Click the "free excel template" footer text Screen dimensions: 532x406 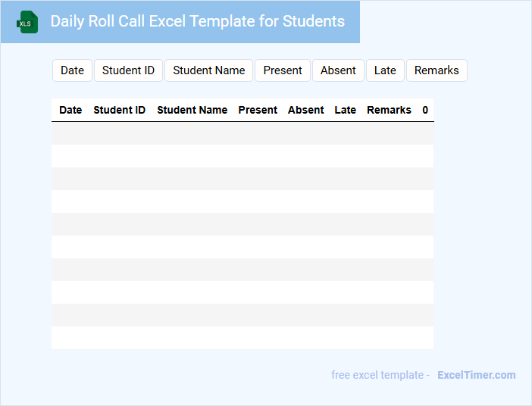tap(380, 375)
